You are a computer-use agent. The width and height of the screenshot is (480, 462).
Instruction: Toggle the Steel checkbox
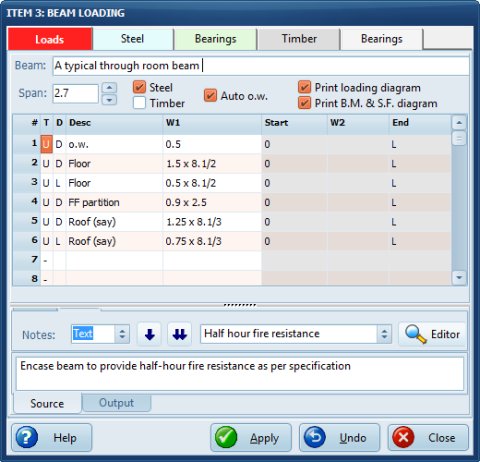tap(139, 87)
